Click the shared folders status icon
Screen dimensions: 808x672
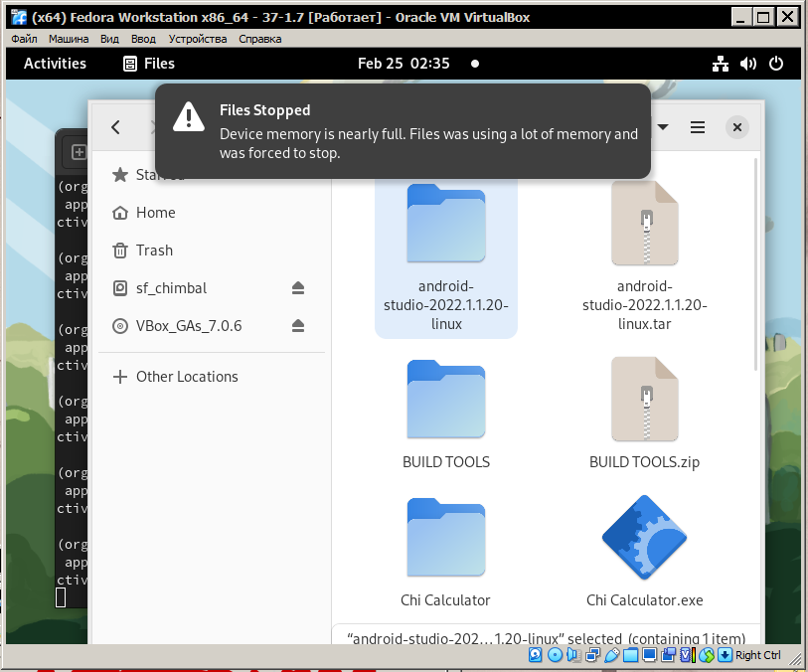click(x=631, y=655)
